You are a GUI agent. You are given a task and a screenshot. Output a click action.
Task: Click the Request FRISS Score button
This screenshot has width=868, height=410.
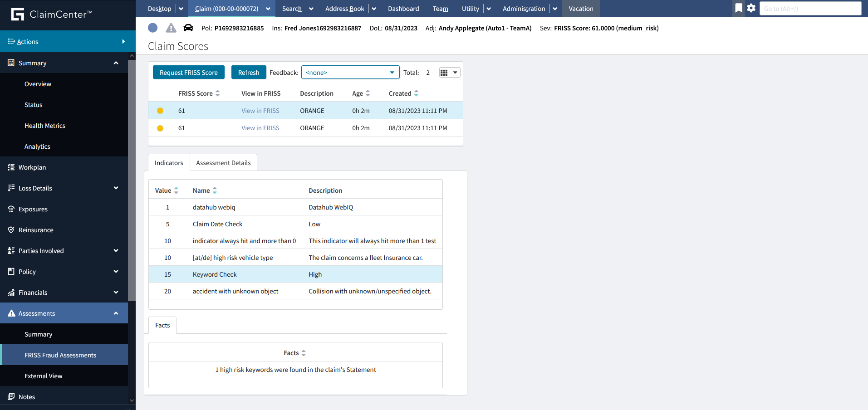(x=188, y=73)
